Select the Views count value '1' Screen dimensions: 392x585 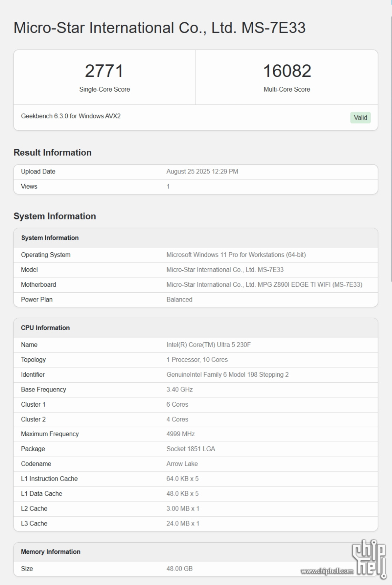[x=168, y=186]
